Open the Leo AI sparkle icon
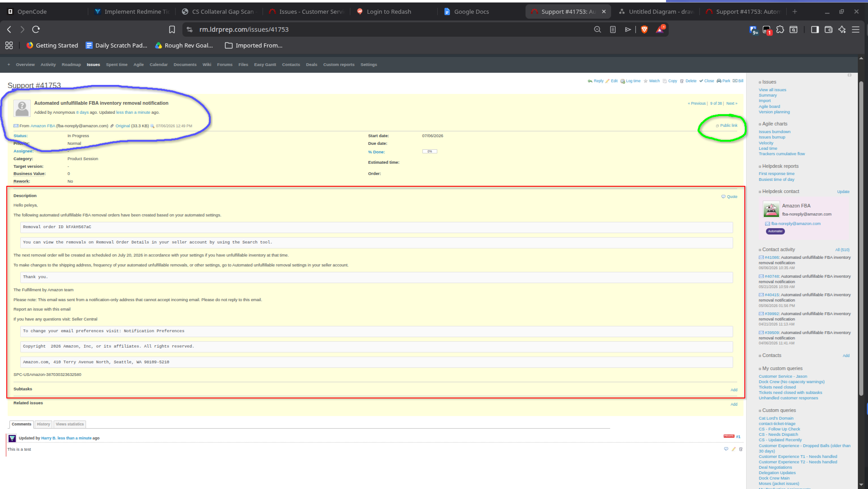868x489 pixels. (x=842, y=30)
